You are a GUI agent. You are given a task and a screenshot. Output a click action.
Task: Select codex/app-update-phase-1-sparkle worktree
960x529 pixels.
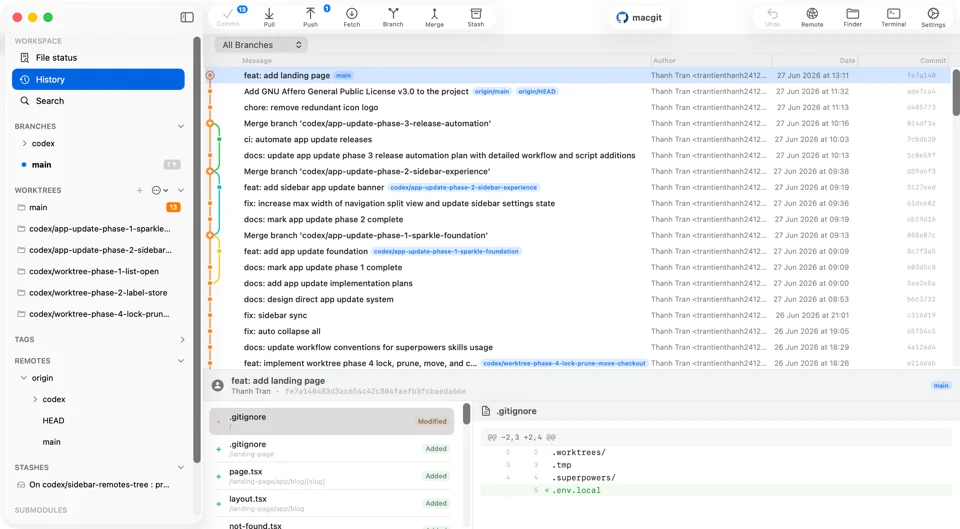tap(98, 229)
